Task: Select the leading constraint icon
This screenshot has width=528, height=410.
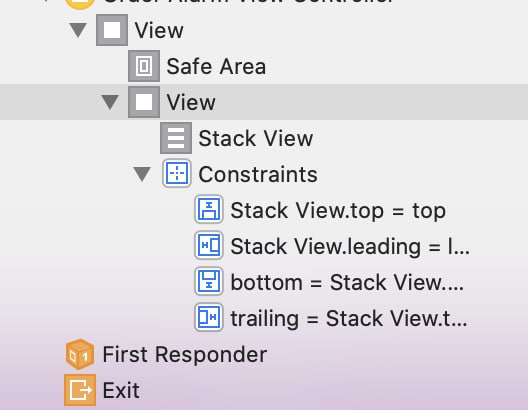Action: click(x=209, y=245)
